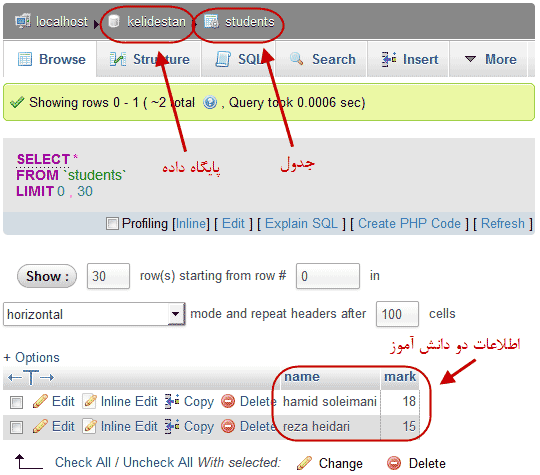Screen dimensions: 540x475
Task: Switch to the Structure tab
Action: click(149, 59)
